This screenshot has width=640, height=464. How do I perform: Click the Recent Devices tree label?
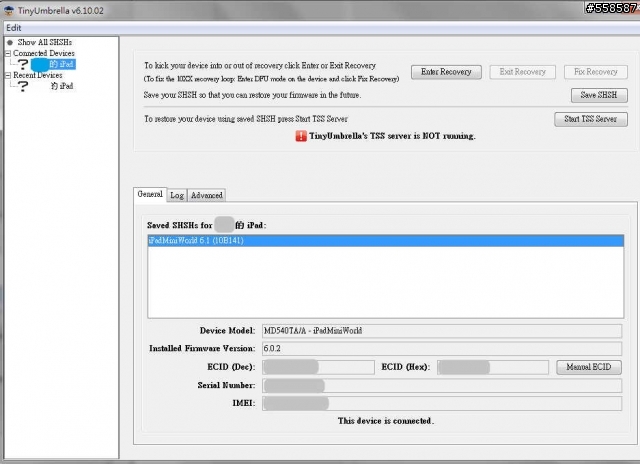(x=38, y=75)
